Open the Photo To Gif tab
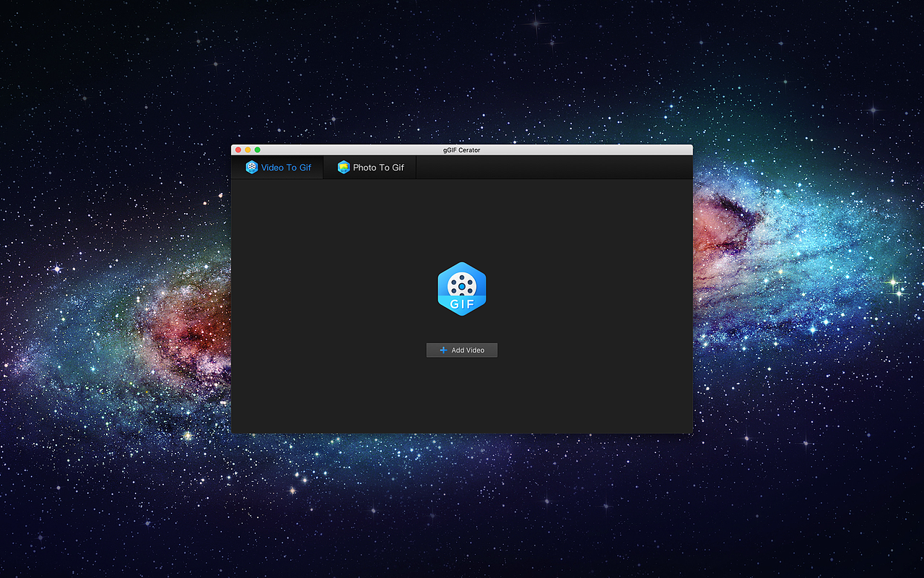Image resolution: width=924 pixels, height=578 pixels. coord(370,168)
